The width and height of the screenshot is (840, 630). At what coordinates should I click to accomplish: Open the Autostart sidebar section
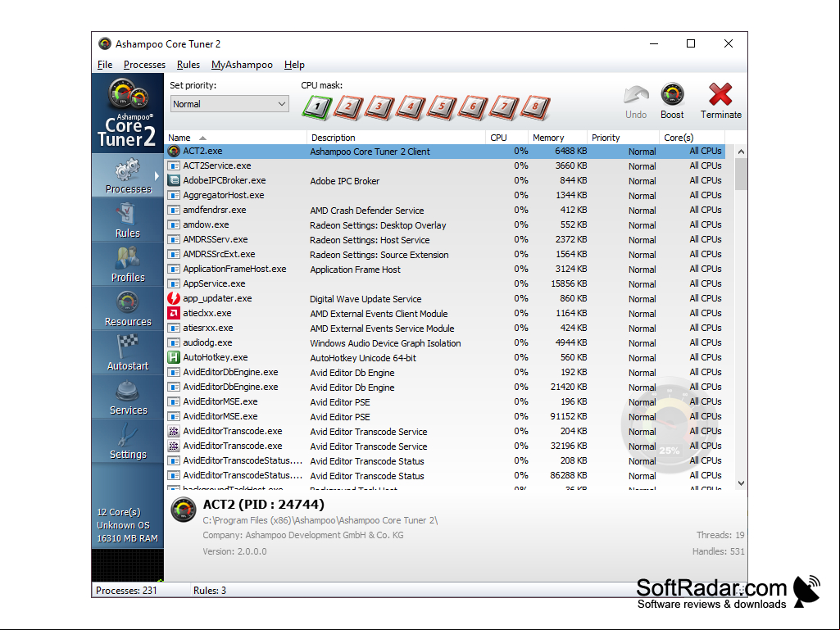pyautogui.click(x=128, y=352)
